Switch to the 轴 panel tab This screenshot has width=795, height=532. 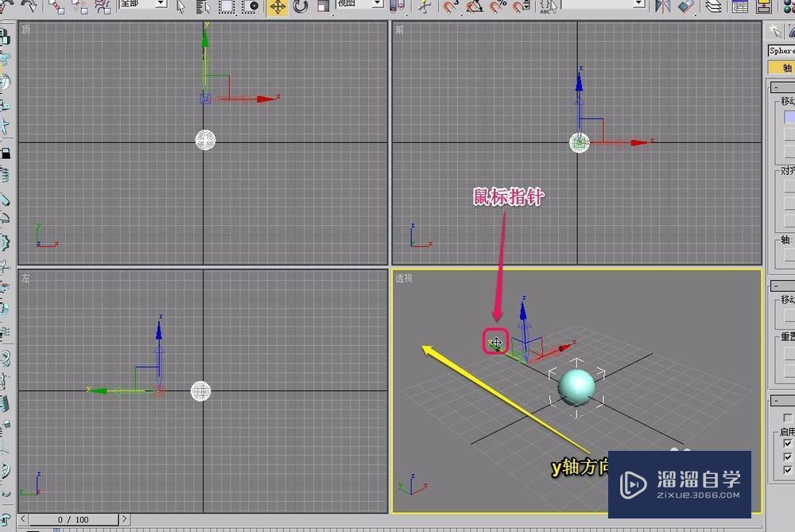785,68
